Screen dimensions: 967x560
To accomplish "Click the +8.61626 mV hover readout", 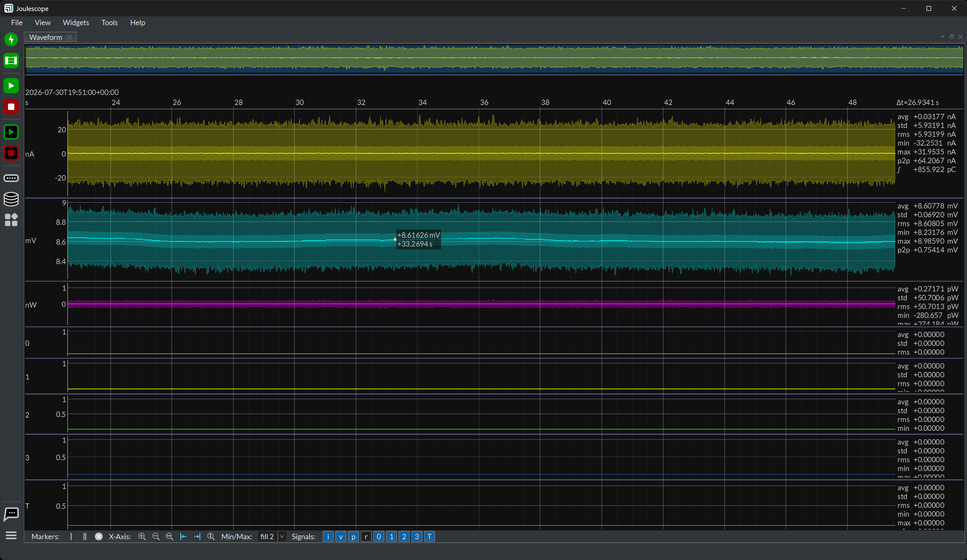I will click(418, 235).
